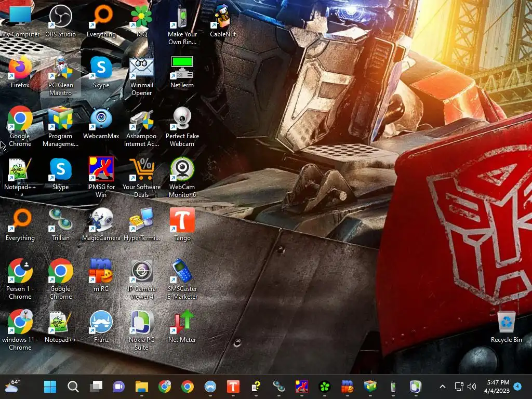Open the ICQ desktop shortcut
This screenshot has height=399, width=532.
(x=141, y=20)
